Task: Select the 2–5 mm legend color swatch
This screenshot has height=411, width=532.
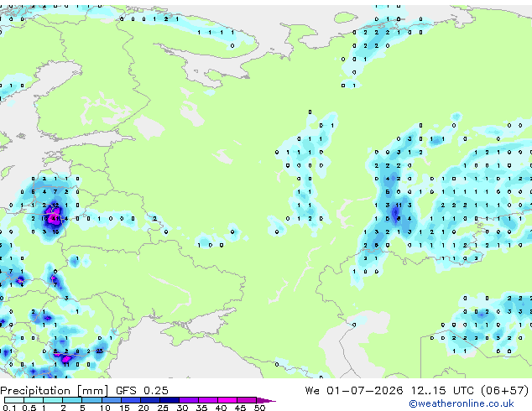Action: [72, 400]
